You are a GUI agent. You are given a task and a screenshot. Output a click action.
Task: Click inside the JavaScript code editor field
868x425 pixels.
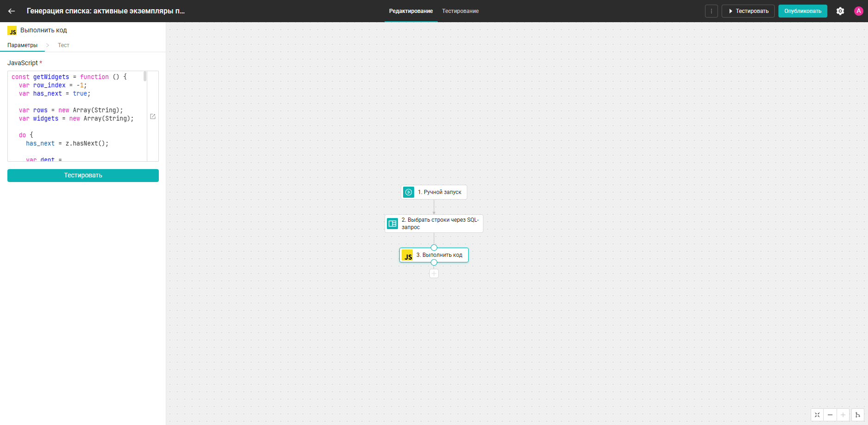click(78, 116)
